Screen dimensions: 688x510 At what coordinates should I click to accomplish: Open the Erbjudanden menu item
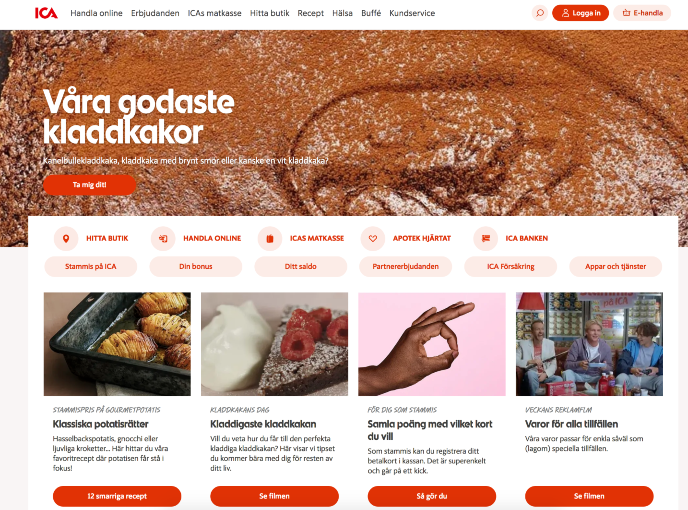(155, 13)
